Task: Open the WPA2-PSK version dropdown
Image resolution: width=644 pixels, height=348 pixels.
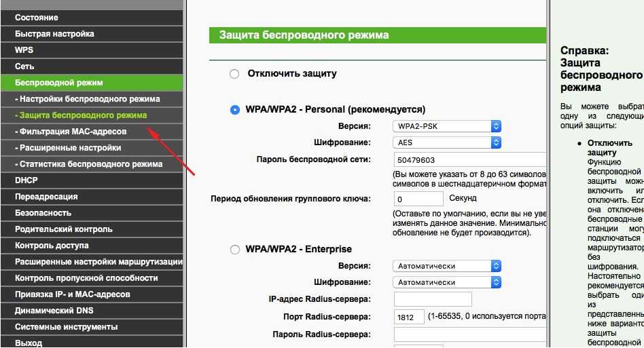Action: 447,126
